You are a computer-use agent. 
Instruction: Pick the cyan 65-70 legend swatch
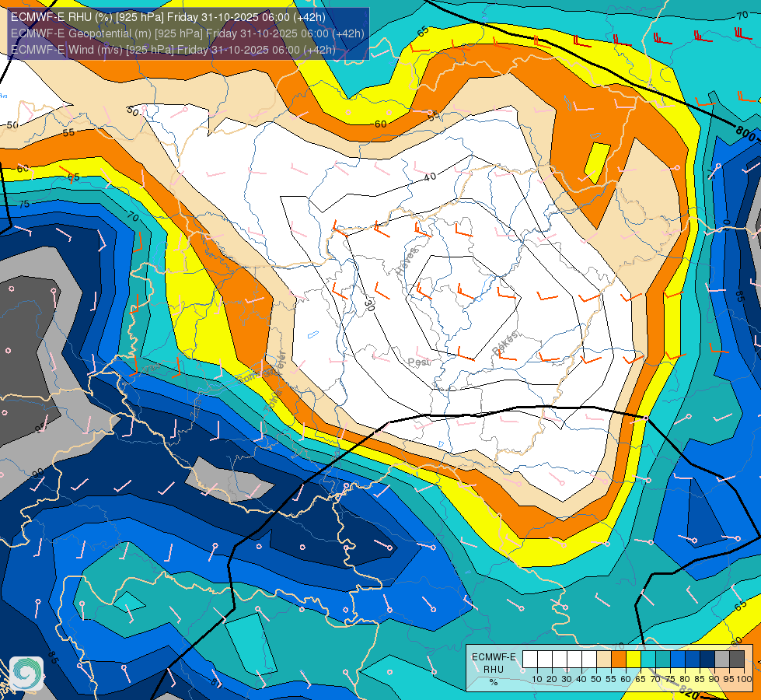(x=648, y=660)
